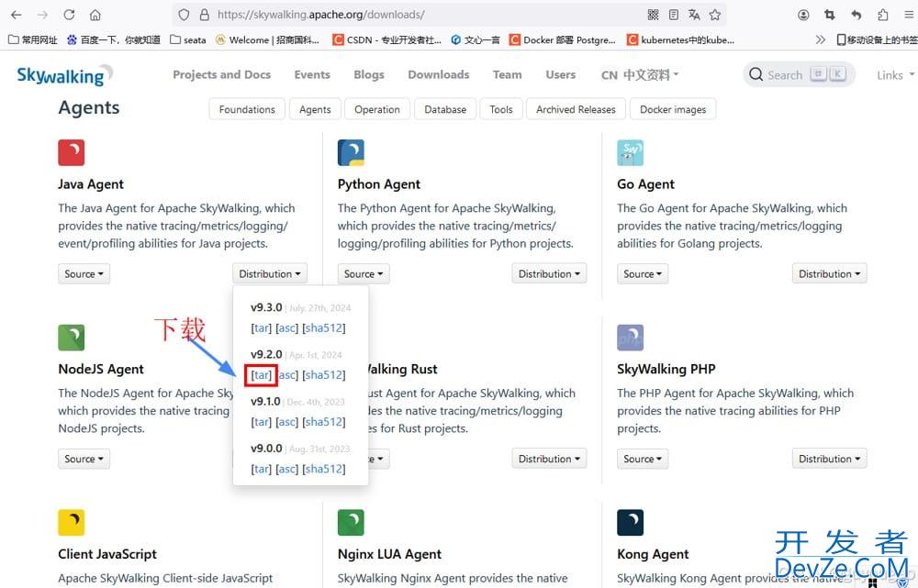Viewport: 918px width, 588px height.
Task: Open the Events nav item
Action: tap(312, 75)
